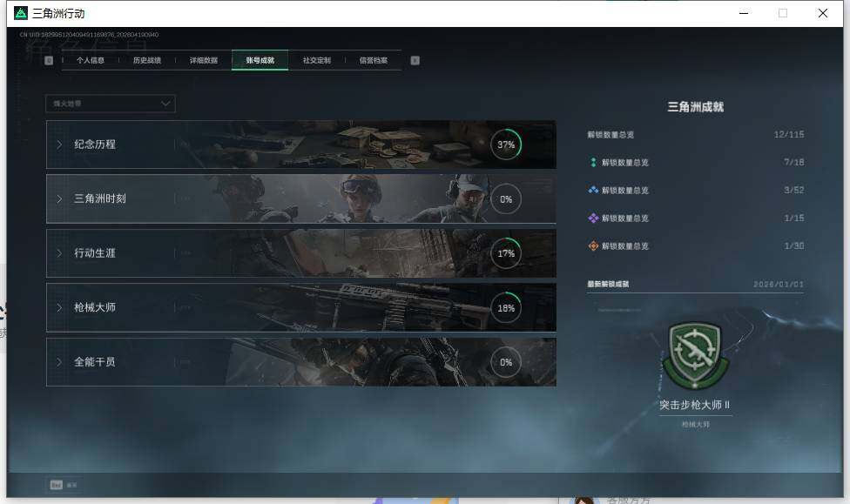The height and width of the screenshot is (504, 850).
Task: Click the 行动生涯 row title
Action: coord(95,253)
